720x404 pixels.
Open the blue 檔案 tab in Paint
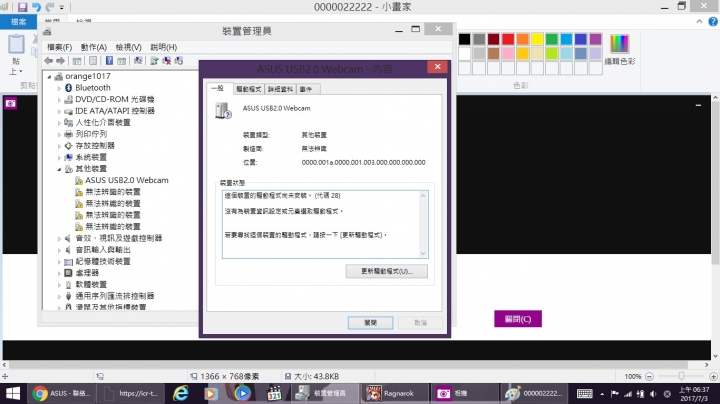point(18,22)
